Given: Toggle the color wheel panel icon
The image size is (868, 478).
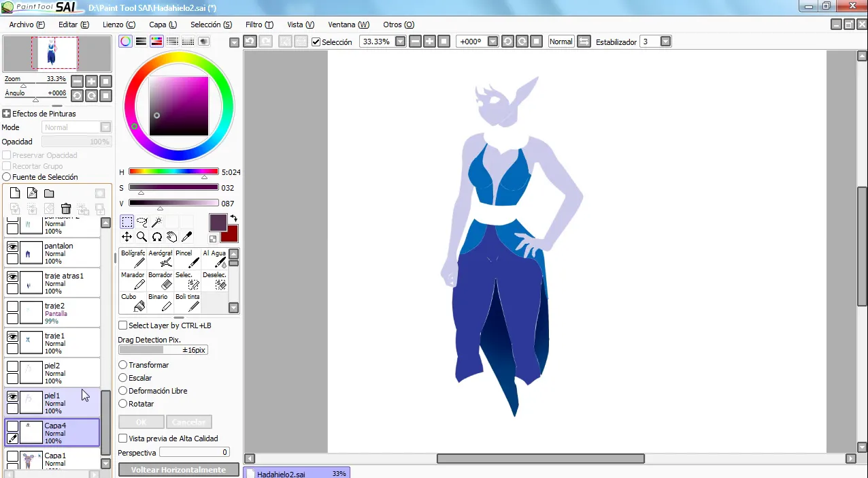Looking at the screenshot, I should click(x=126, y=42).
